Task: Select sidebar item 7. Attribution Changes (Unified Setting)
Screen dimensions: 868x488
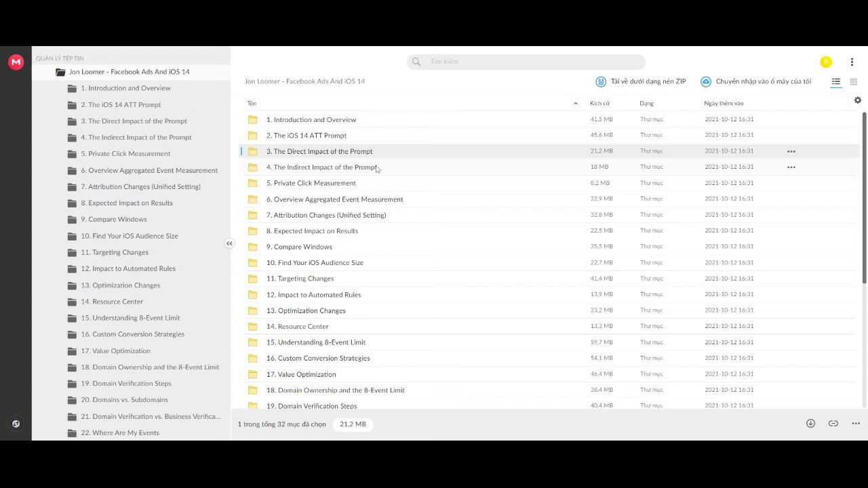Action: tap(140, 186)
